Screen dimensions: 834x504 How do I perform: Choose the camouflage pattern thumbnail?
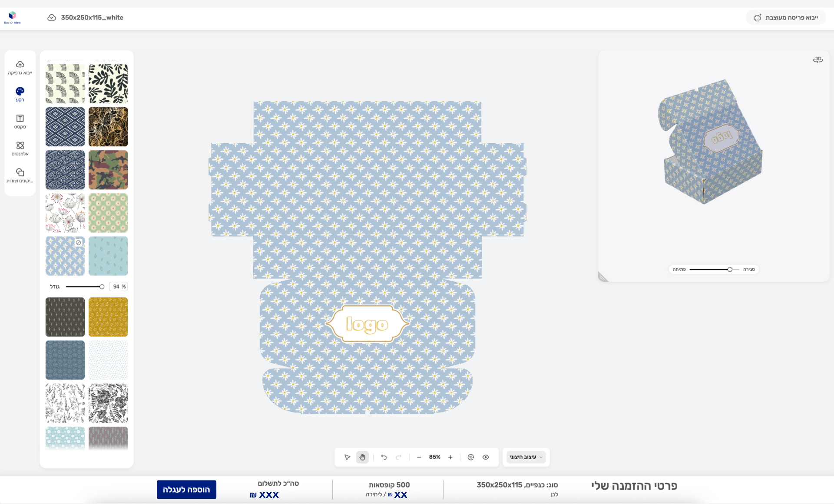[x=108, y=170]
